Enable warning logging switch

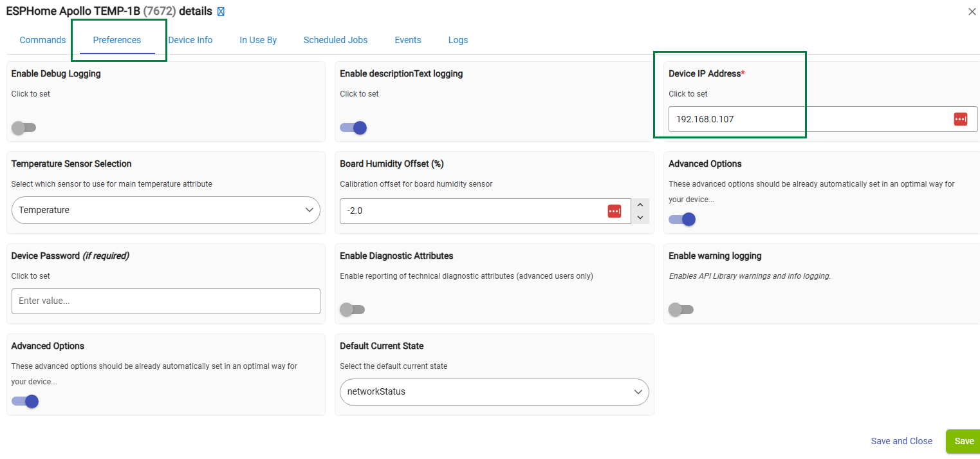pos(681,310)
